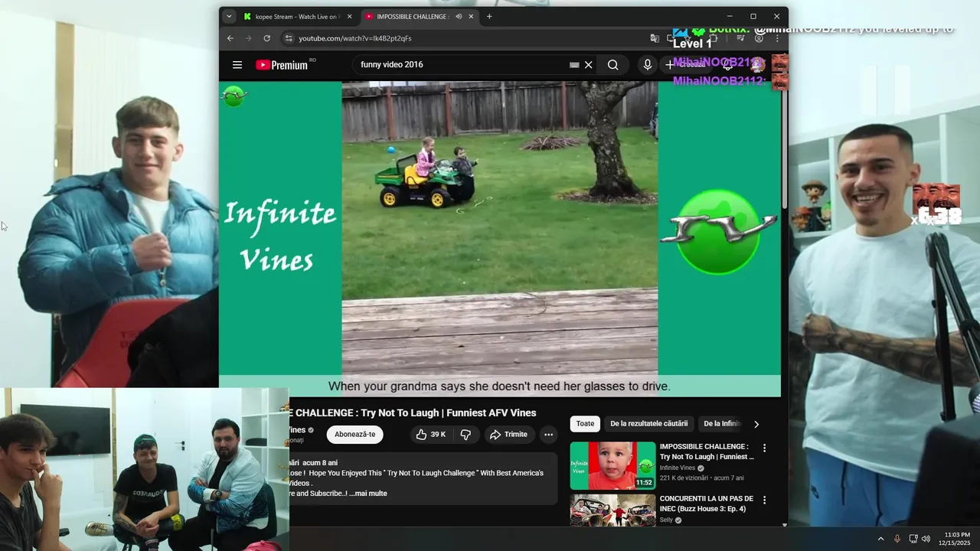Screen dimensions: 980x551
Task: Click the CONCURENTII LA UN PAS title
Action: point(707,504)
